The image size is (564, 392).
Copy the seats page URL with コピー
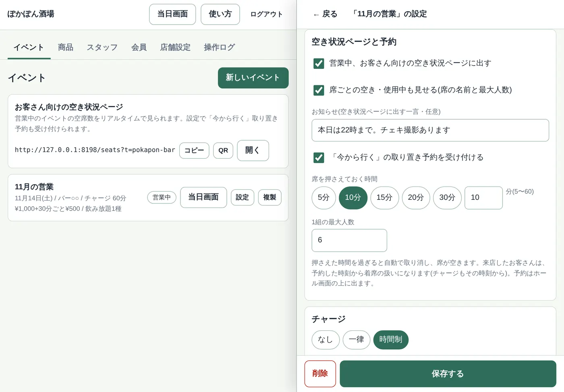(194, 150)
